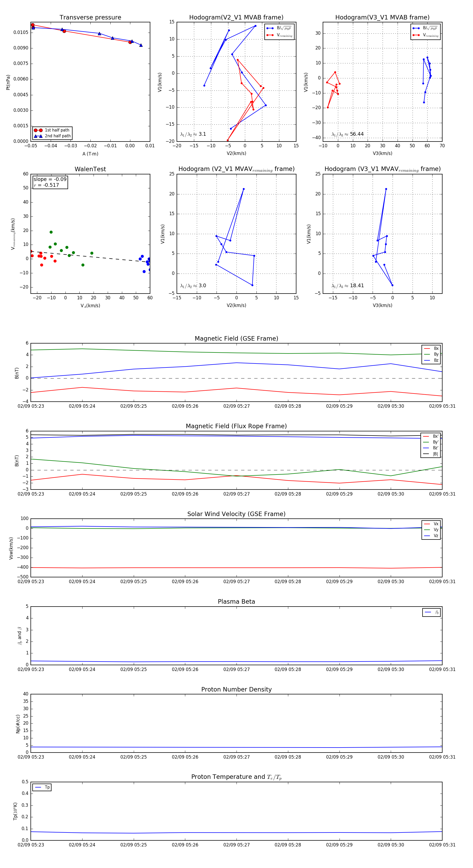Click the 'Np(#/cc)' y-axis label
473x868 pixels.
click(18, 724)
